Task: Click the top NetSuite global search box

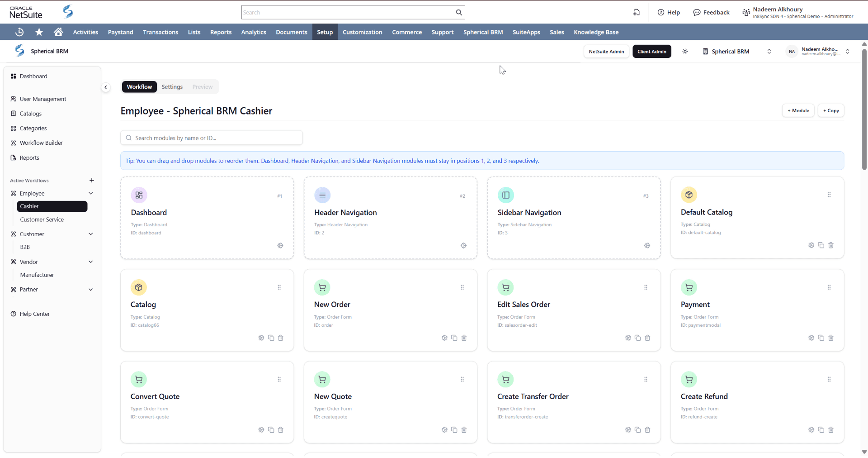Action: 348,13
